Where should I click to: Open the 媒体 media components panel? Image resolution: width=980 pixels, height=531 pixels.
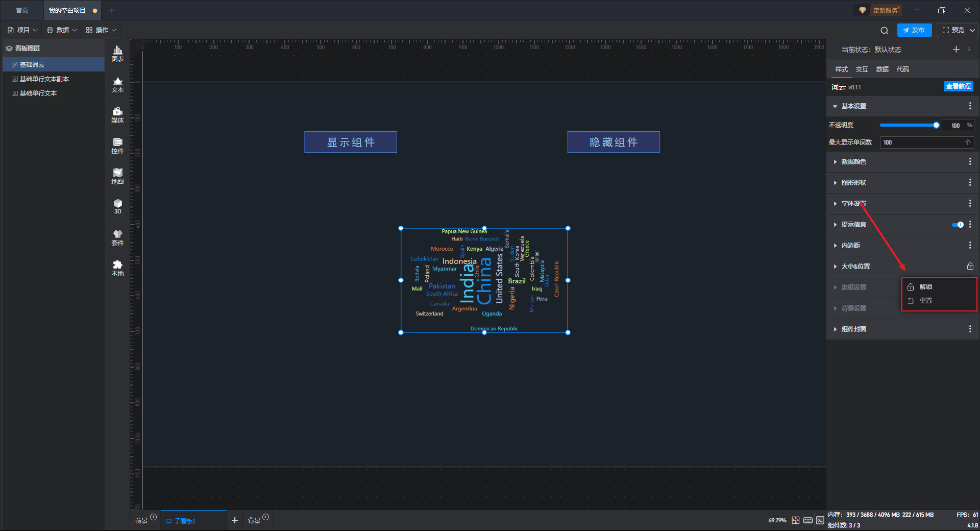point(117,115)
